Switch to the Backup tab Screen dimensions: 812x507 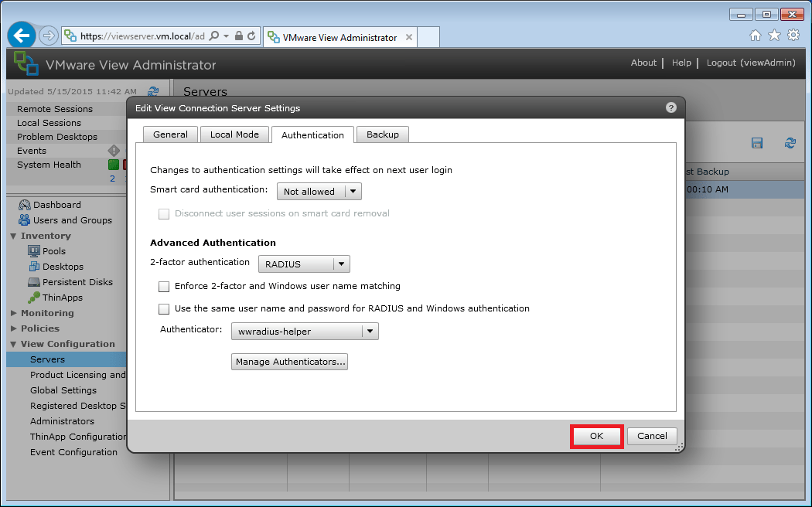point(382,134)
